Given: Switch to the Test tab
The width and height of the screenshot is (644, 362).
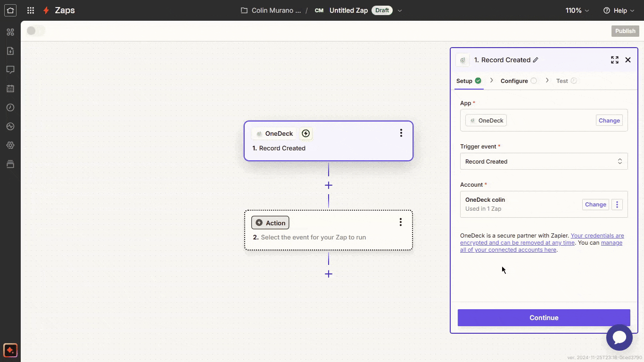Looking at the screenshot, I should (567, 81).
